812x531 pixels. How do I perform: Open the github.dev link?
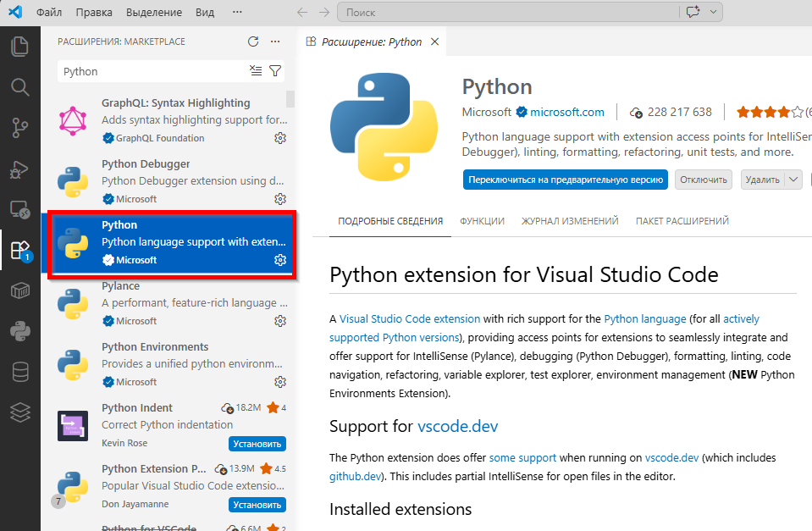(x=356, y=476)
